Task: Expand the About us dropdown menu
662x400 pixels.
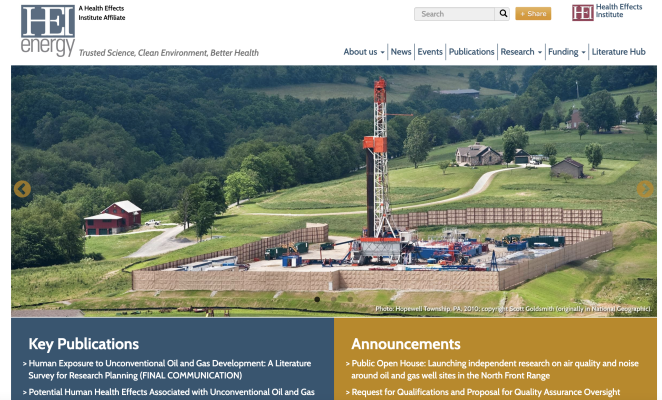Action: (364, 52)
